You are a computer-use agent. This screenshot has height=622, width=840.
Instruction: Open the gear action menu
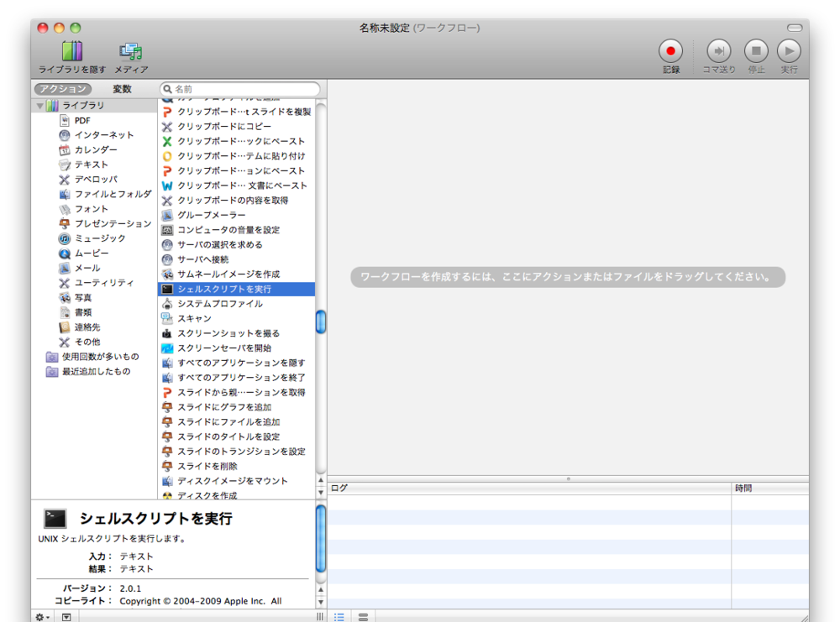tap(42, 617)
